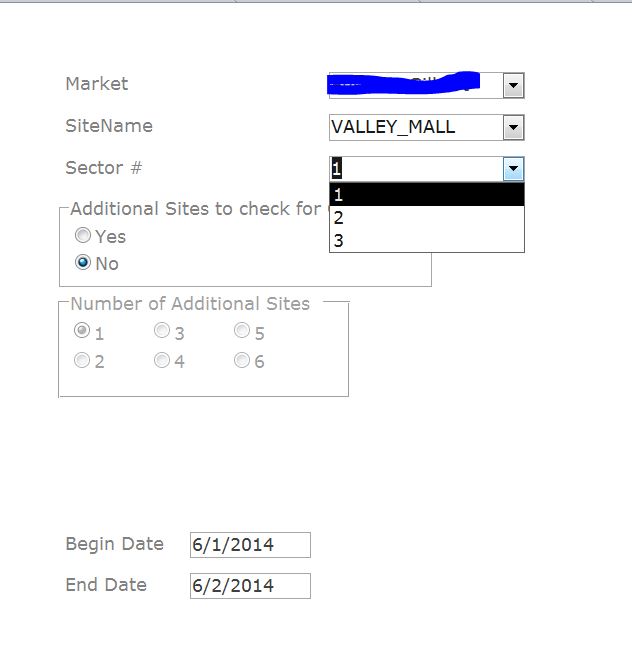Click the Sector # selected value field
This screenshot has height=661, width=632.
415,169
